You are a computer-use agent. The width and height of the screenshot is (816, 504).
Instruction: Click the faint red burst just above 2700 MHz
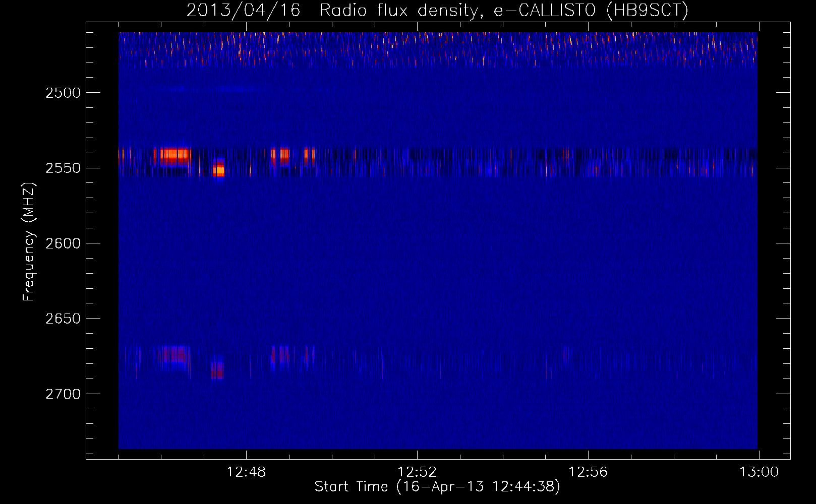pyautogui.click(x=217, y=370)
